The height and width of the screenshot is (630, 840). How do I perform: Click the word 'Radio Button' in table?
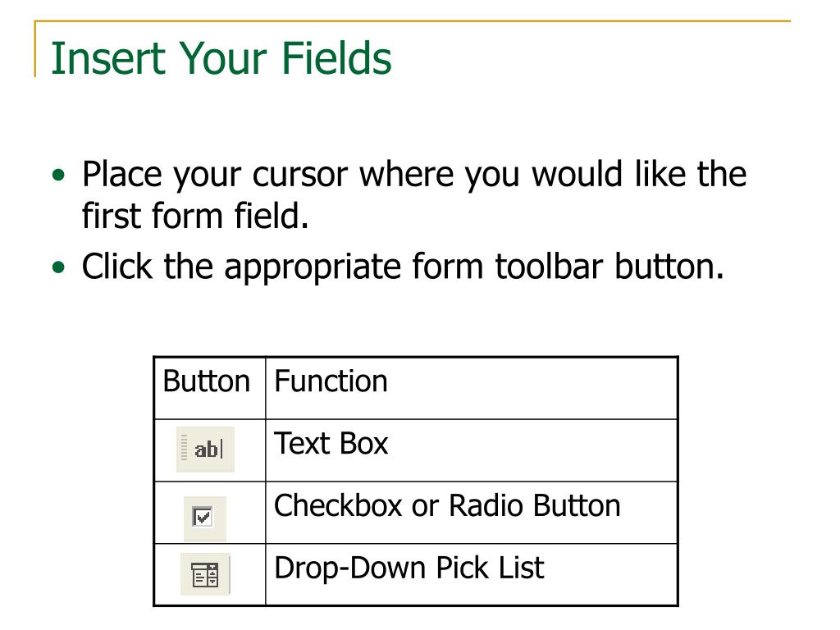(535, 505)
